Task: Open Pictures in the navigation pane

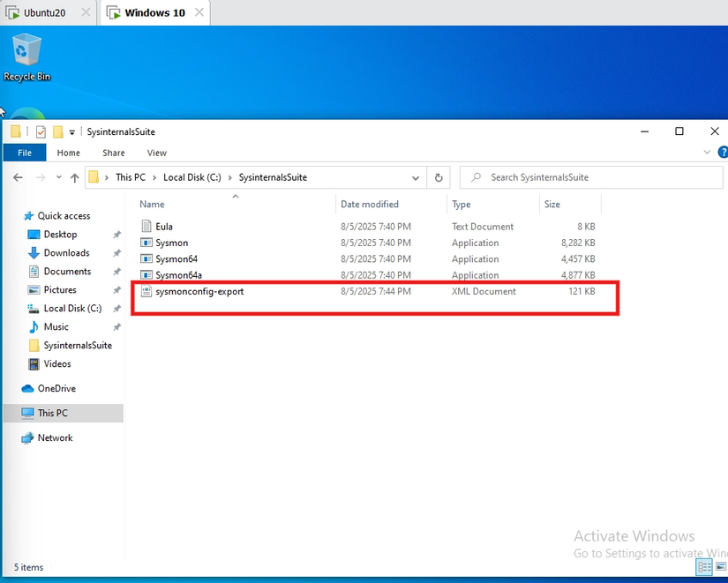Action: [x=60, y=290]
